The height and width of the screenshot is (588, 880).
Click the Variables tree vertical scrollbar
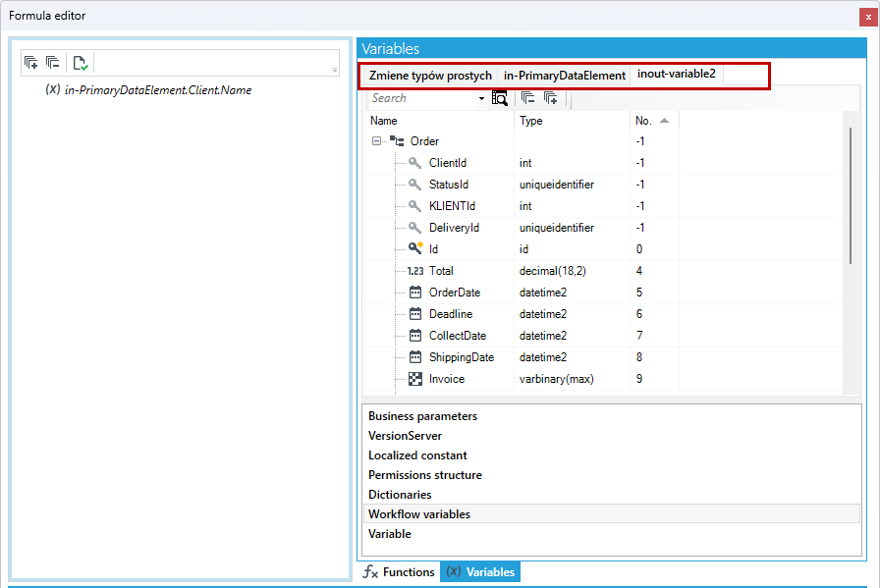(x=851, y=195)
